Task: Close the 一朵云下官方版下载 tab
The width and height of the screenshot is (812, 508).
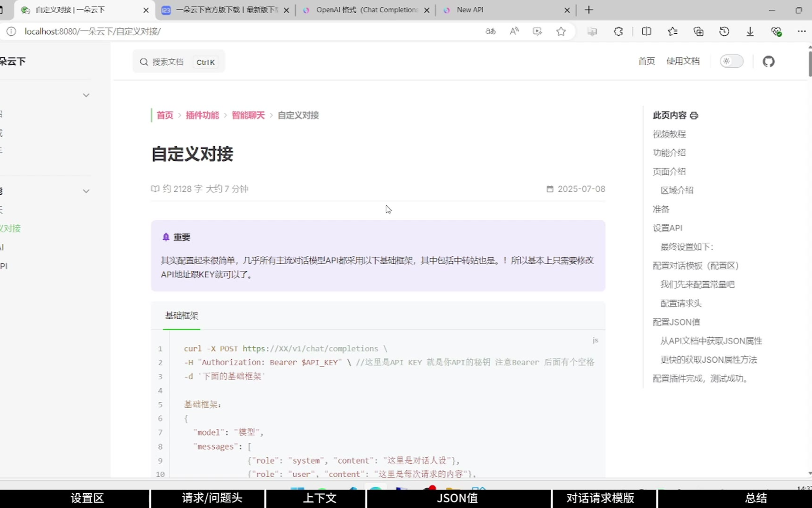Action: pos(286,10)
